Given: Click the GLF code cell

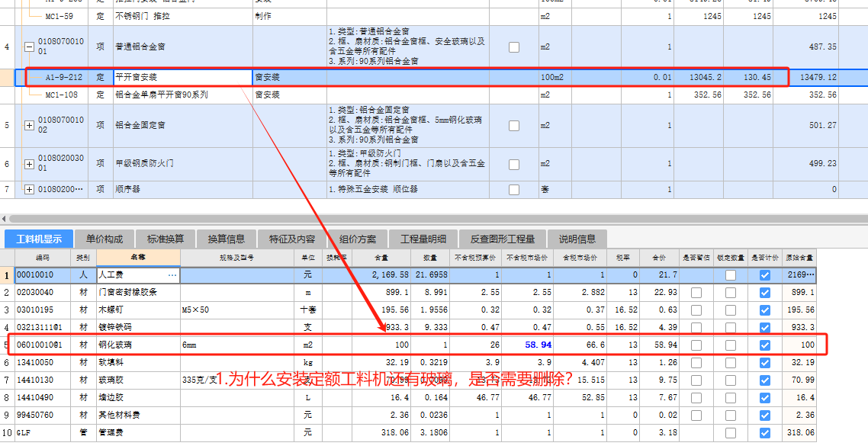Looking at the screenshot, I should click(43, 433).
